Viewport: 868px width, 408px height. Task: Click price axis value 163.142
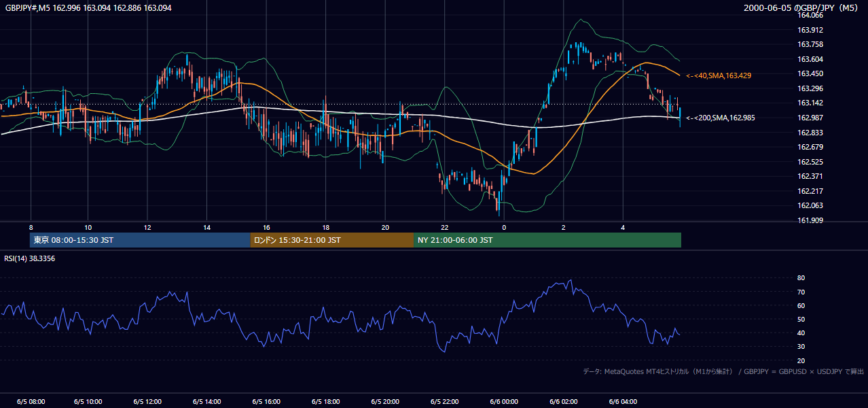(810, 103)
